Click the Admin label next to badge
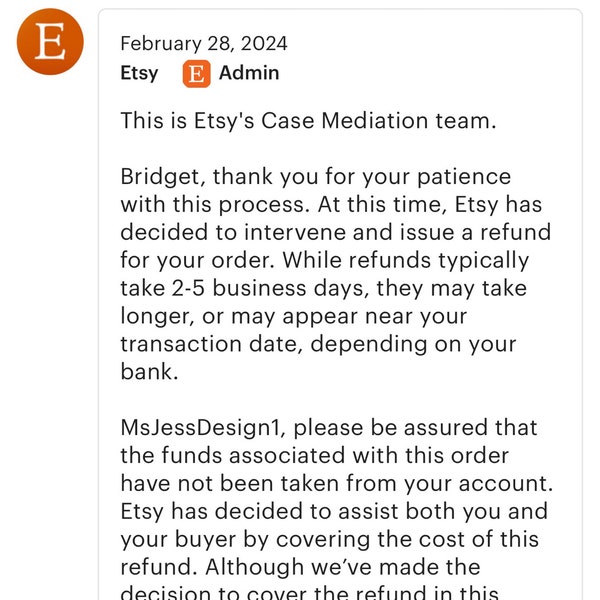Viewport: 600px width, 600px height. pos(249,73)
